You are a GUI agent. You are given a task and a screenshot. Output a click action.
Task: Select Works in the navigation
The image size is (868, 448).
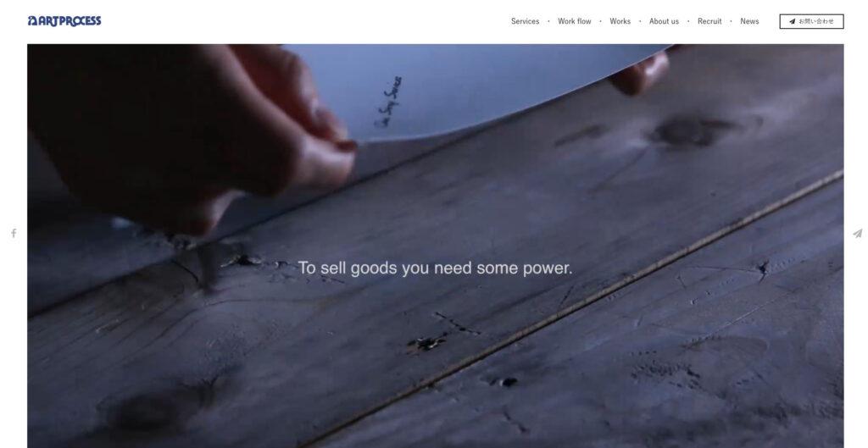coord(620,21)
